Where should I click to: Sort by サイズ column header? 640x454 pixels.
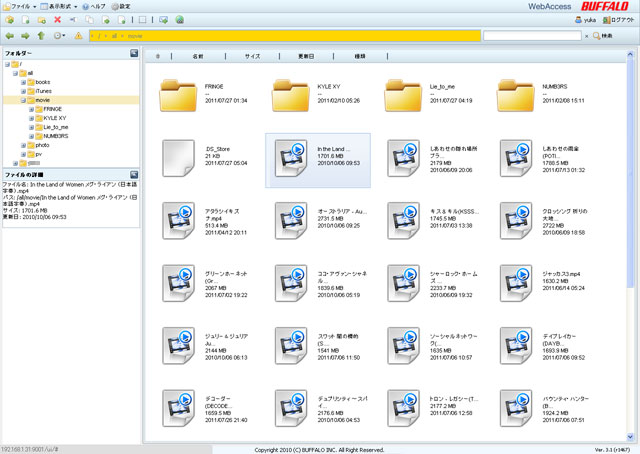click(x=252, y=57)
